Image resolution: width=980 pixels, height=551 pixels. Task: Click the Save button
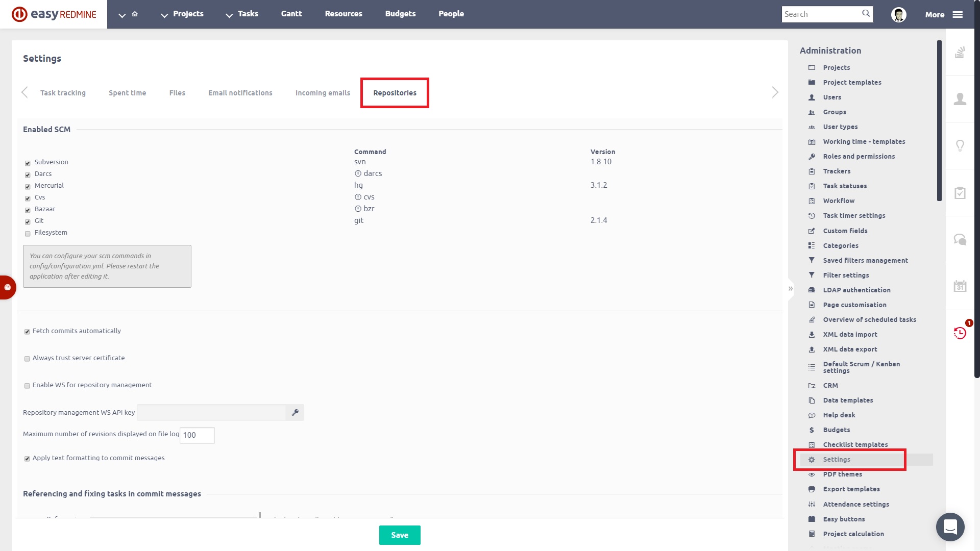pyautogui.click(x=400, y=535)
